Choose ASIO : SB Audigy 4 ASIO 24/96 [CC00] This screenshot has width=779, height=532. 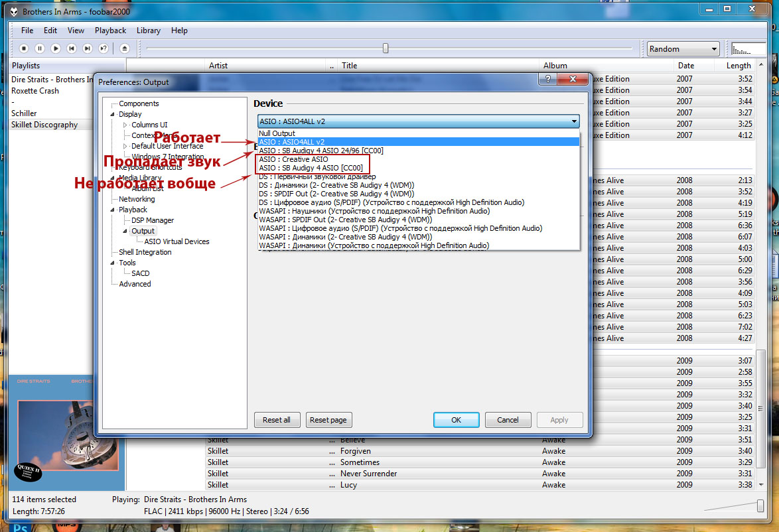(418, 151)
